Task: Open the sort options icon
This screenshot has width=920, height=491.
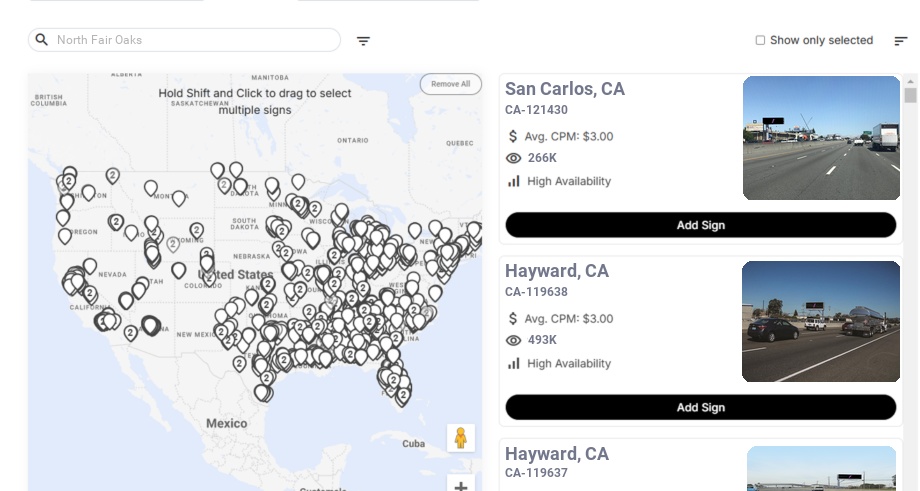Action: point(901,41)
